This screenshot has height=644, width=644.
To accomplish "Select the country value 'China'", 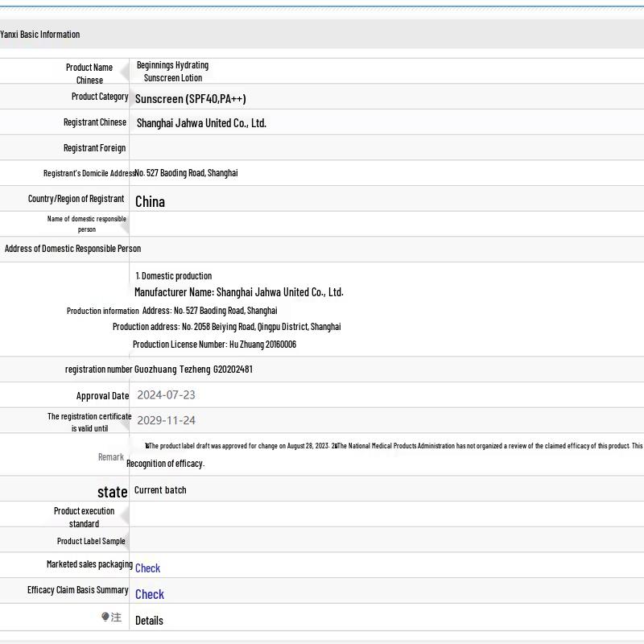I will point(150,202).
